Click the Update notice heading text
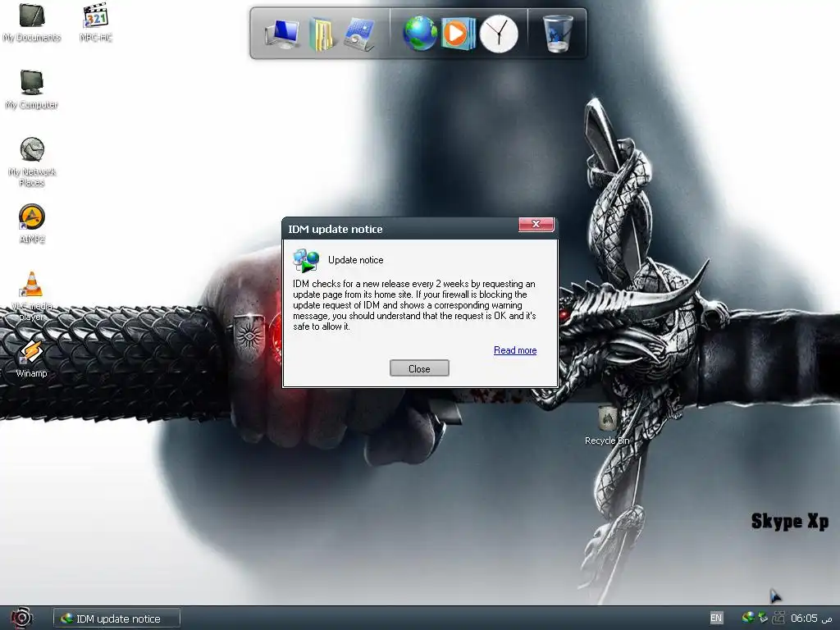 (356, 260)
